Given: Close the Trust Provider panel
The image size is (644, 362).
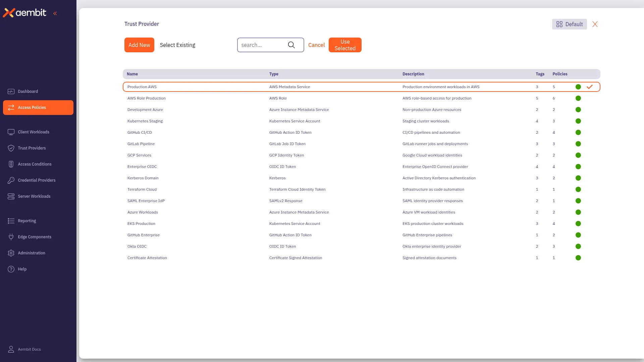Looking at the screenshot, I should tap(595, 24).
